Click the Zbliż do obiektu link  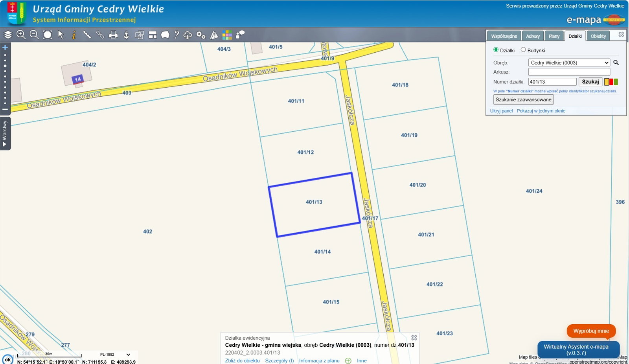pos(242,360)
